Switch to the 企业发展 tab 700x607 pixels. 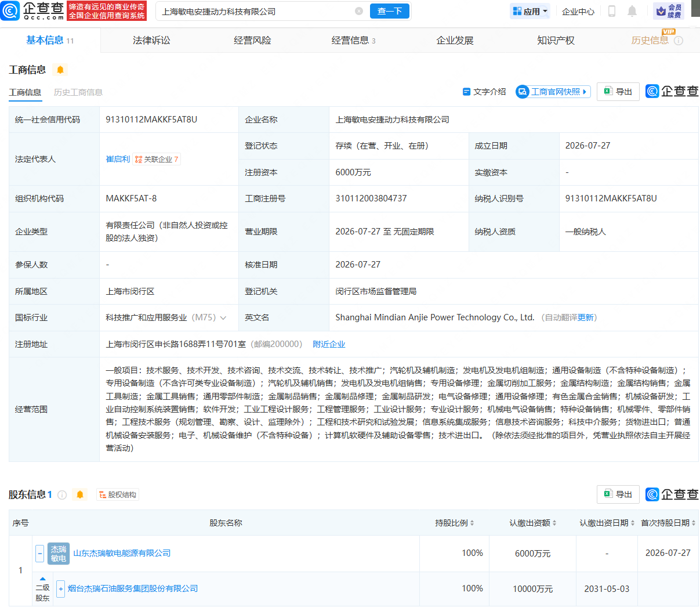455,40
